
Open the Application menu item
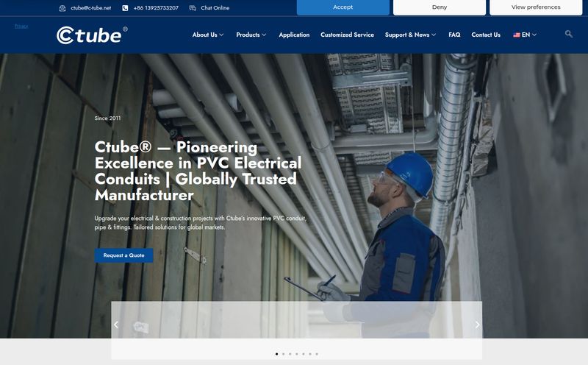pos(294,35)
